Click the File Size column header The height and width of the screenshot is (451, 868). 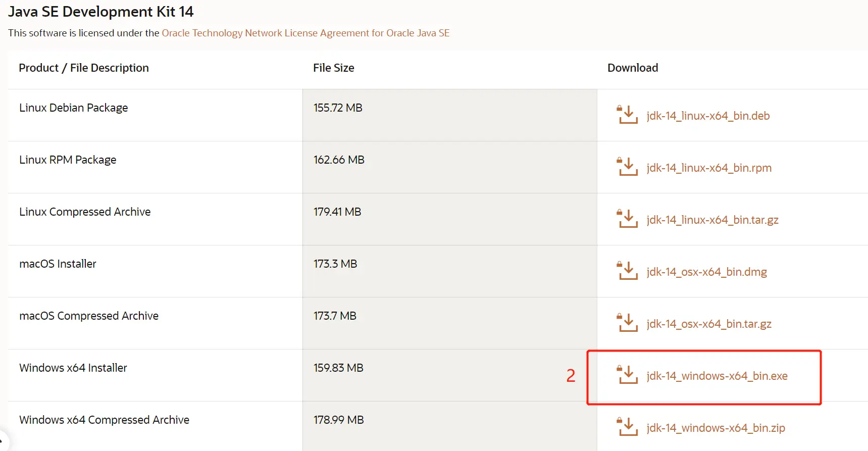(x=334, y=68)
